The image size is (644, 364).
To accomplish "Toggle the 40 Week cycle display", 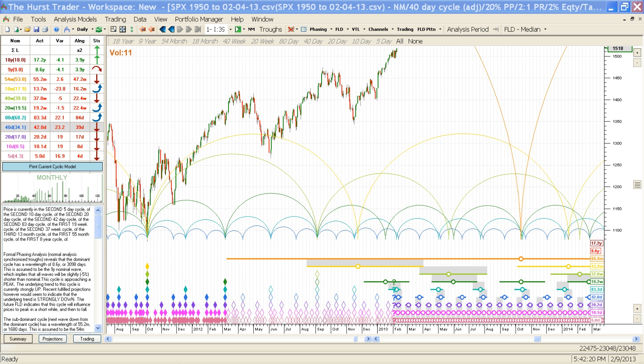I will point(234,41).
